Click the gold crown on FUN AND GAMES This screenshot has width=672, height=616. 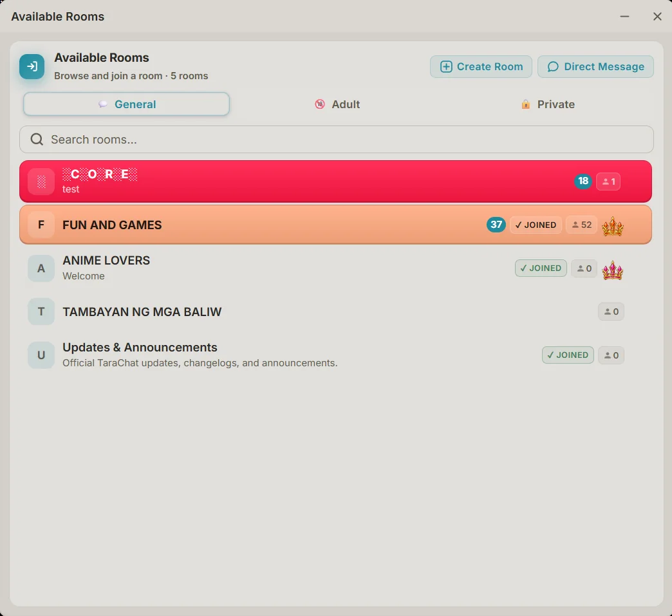pyautogui.click(x=612, y=226)
